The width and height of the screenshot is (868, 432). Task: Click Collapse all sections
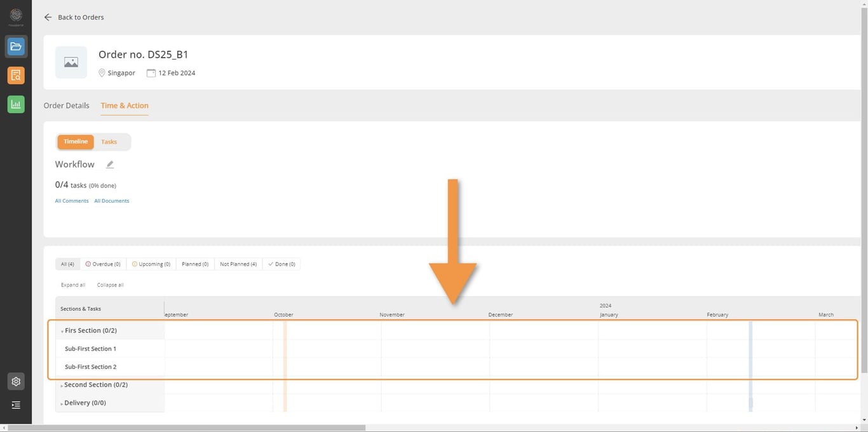click(111, 285)
